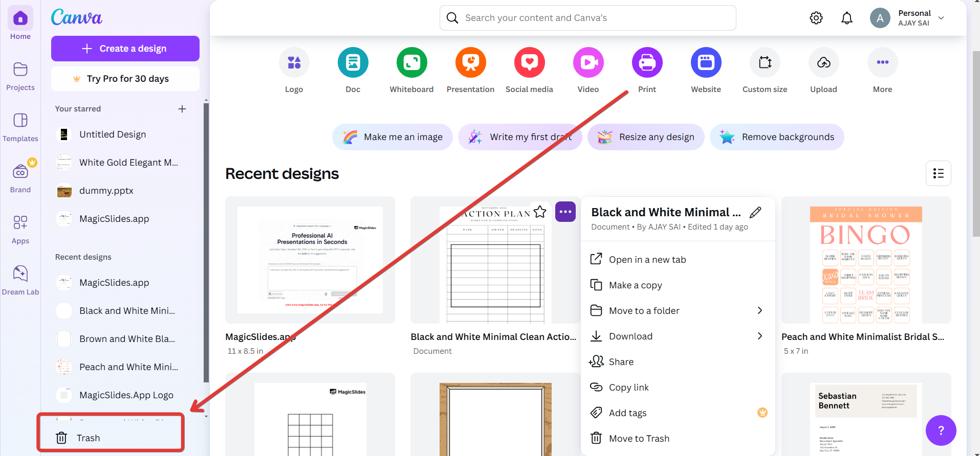Click Try Pro for 30 days

(125, 79)
